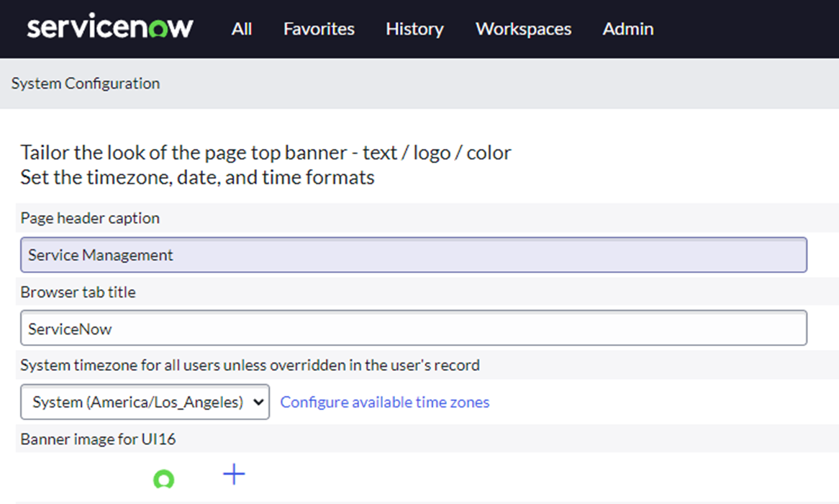Click the Page header caption label

(x=90, y=219)
